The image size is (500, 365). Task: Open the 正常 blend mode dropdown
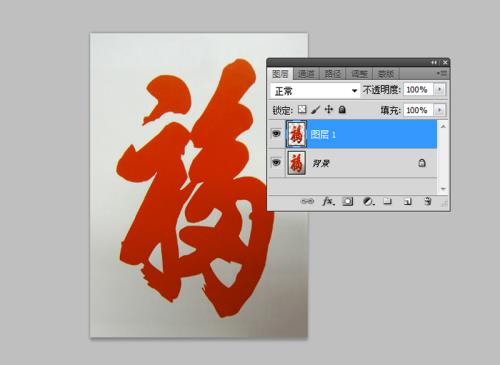(x=315, y=90)
